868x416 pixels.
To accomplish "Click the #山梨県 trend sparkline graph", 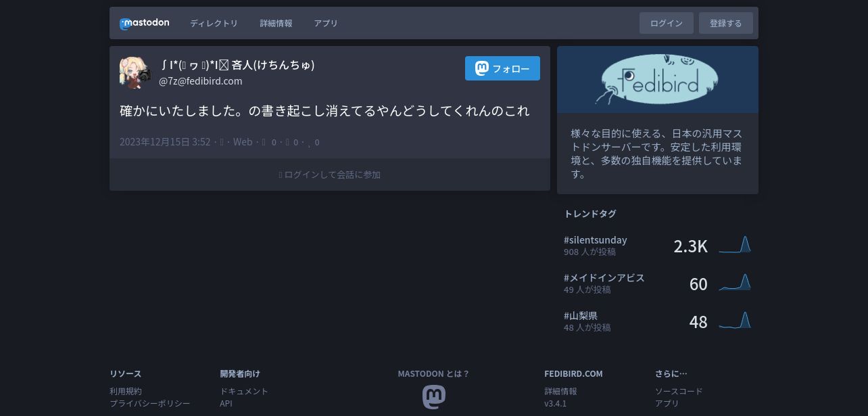I will click(x=735, y=320).
